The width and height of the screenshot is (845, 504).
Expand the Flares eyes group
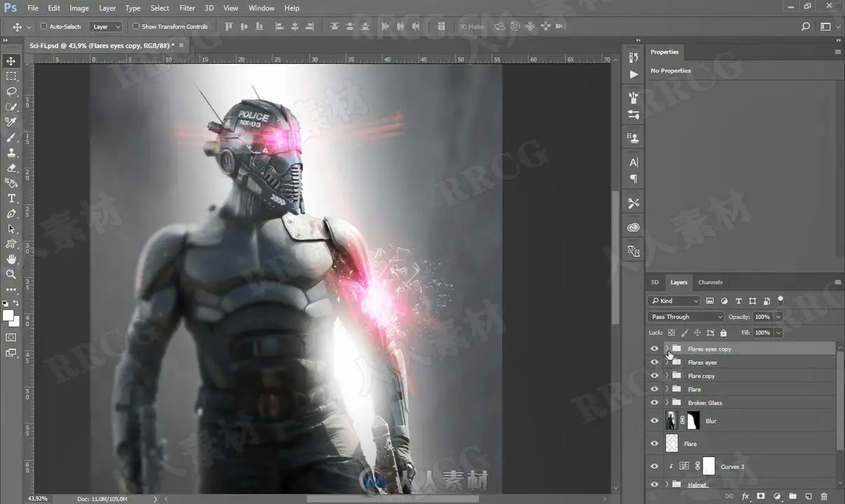(x=666, y=362)
